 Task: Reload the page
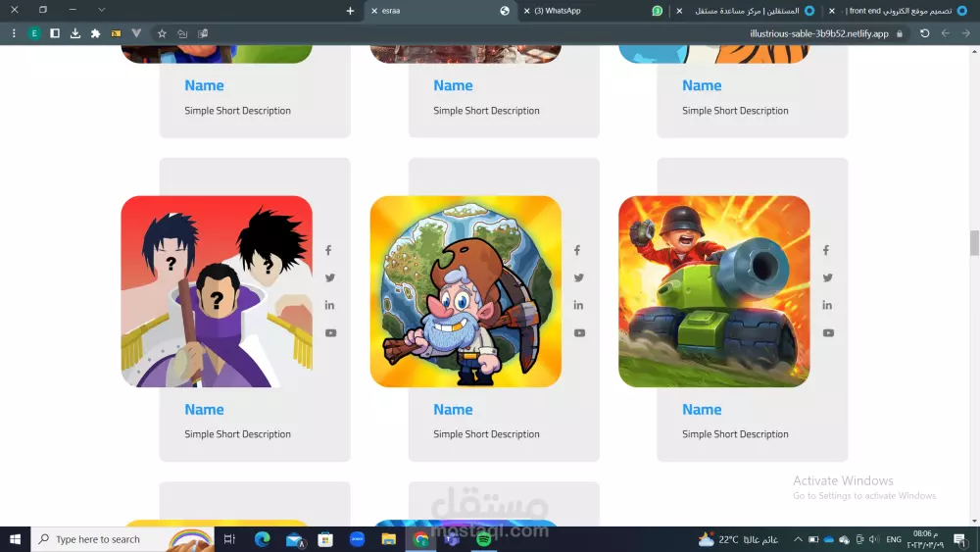925,33
